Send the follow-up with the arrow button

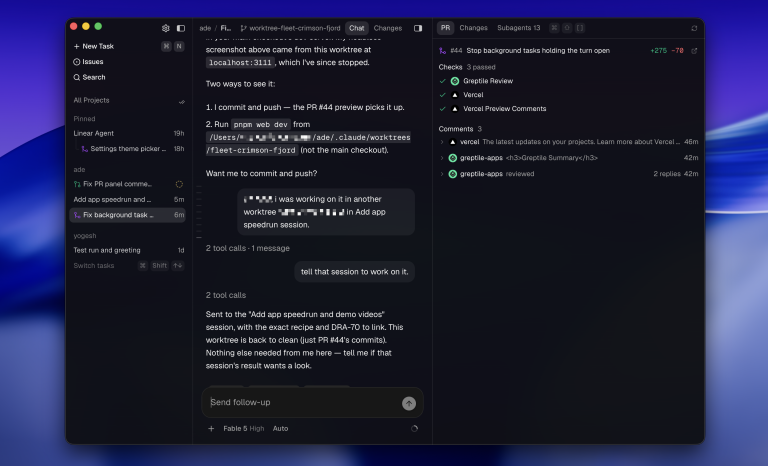409,403
